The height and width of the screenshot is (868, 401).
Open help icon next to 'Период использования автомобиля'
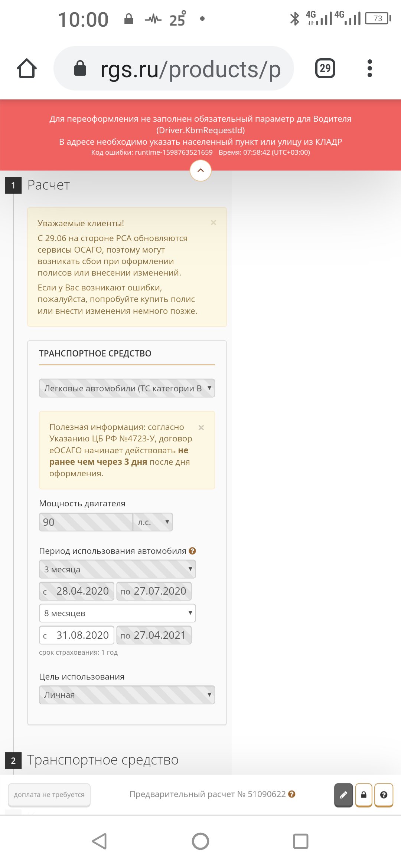(192, 551)
